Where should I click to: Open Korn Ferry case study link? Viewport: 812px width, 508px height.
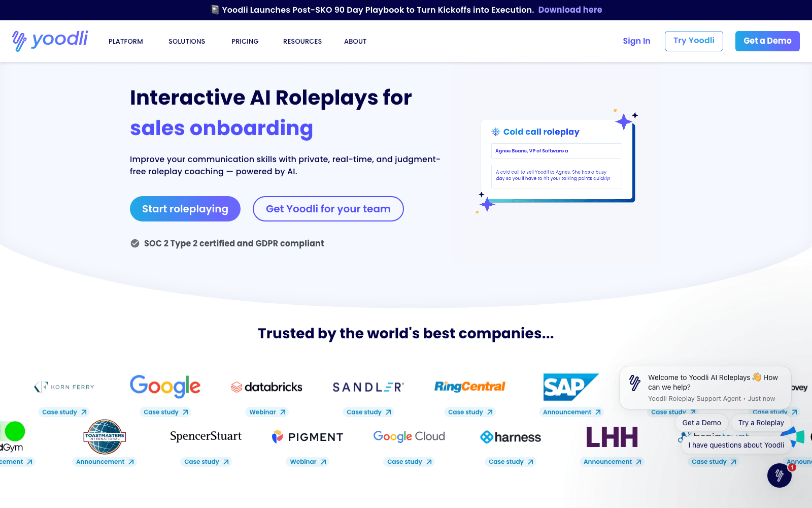pos(64,412)
